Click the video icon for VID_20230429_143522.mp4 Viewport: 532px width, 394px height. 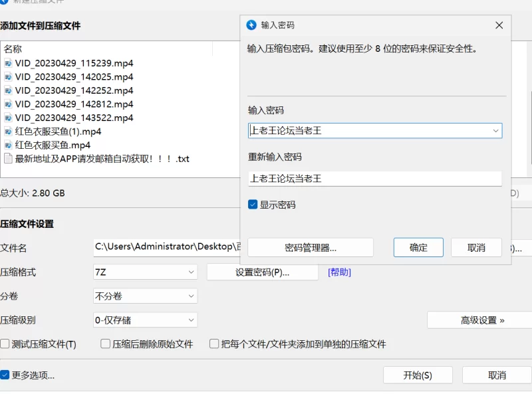[x=8, y=118]
